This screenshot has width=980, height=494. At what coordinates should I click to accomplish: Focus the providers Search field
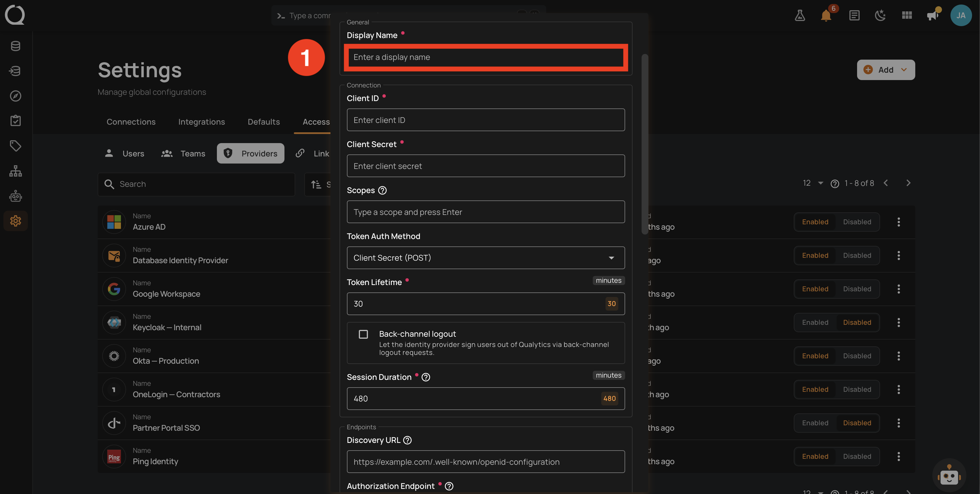click(196, 184)
